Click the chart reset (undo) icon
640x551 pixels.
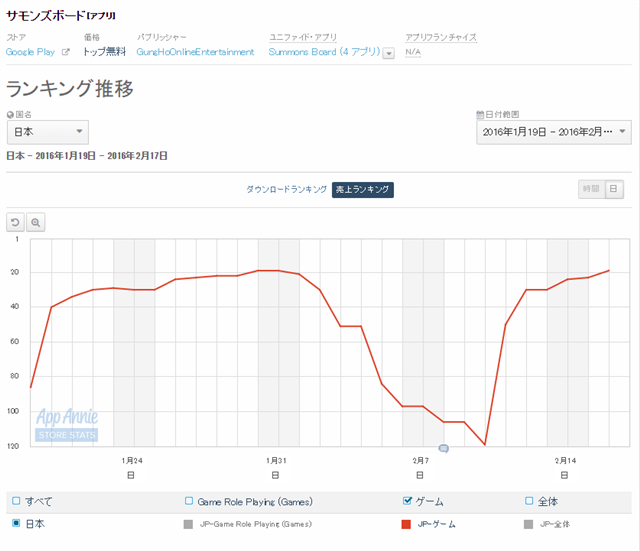pos(15,223)
